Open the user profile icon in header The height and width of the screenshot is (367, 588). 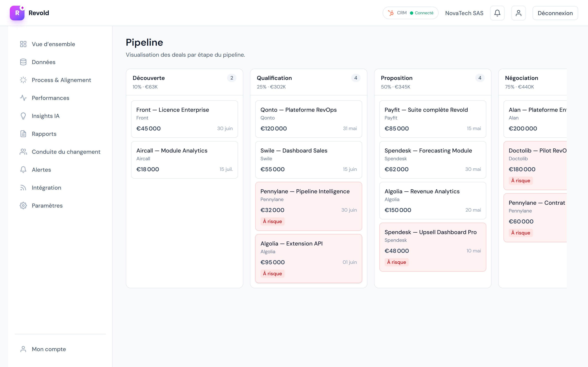[518, 13]
